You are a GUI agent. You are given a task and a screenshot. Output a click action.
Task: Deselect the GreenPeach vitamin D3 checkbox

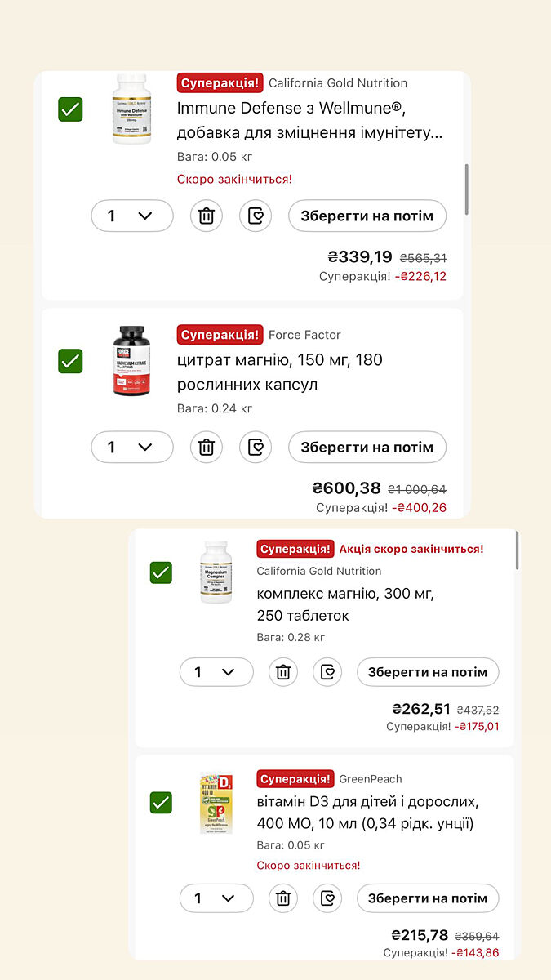[x=161, y=803]
